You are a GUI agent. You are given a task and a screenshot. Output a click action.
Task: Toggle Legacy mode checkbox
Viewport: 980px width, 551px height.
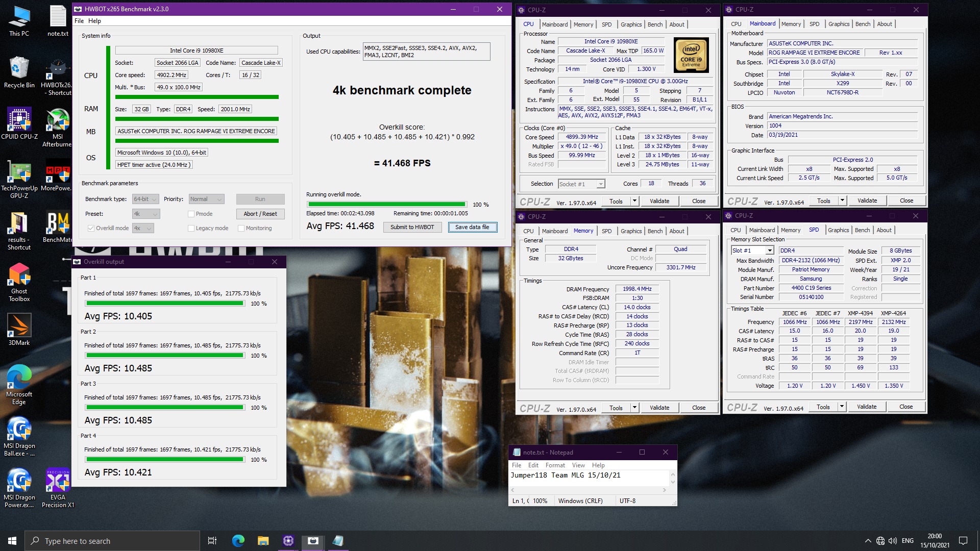click(x=191, y=228)
